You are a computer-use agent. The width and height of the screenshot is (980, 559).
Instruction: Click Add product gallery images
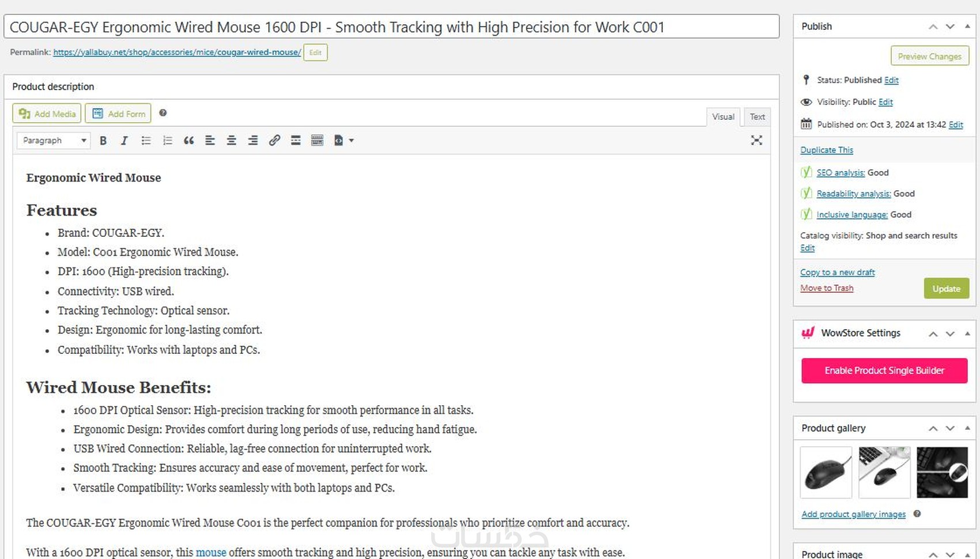click(x=853, y=514)
